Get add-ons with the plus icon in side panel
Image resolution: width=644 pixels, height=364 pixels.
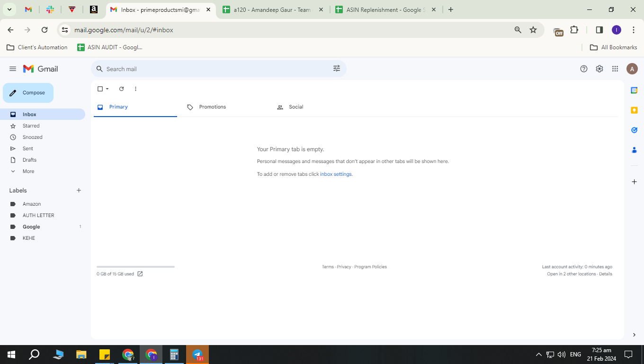(634, 182)
